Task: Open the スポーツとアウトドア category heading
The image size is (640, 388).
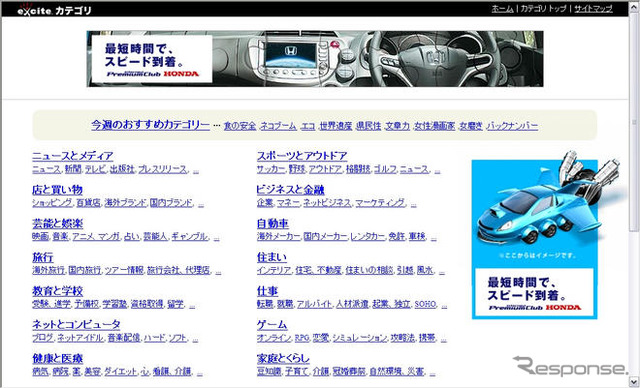Action: [302, 156]
